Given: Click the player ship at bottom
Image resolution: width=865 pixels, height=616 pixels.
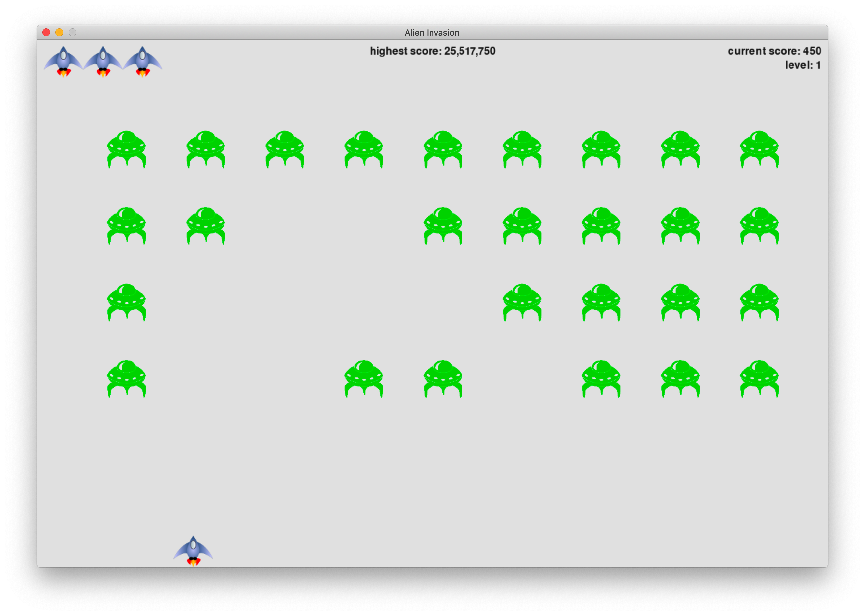Looking at the screenshot, I should (x=193, y=550).
